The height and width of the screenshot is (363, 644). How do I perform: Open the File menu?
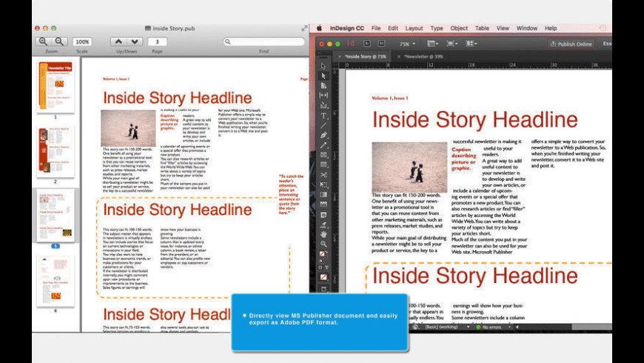click(376, 28)
